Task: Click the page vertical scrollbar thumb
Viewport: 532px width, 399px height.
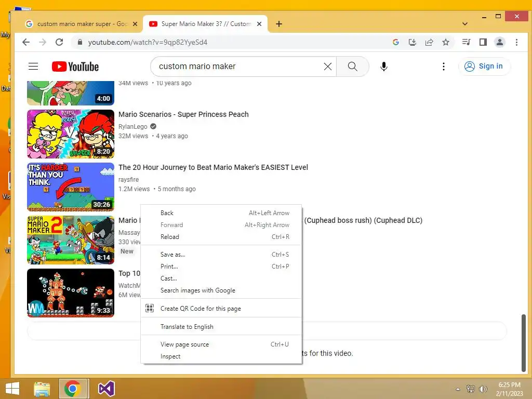Action: tap(524, 343)
